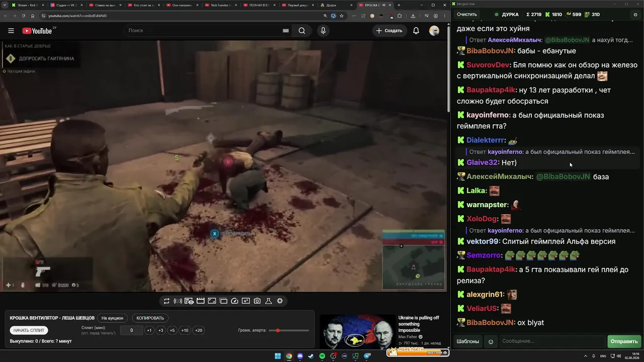This screenshot has width=644, height=362.
Task: Click the clapperboard icon under the player
Action: click(200, 301)
